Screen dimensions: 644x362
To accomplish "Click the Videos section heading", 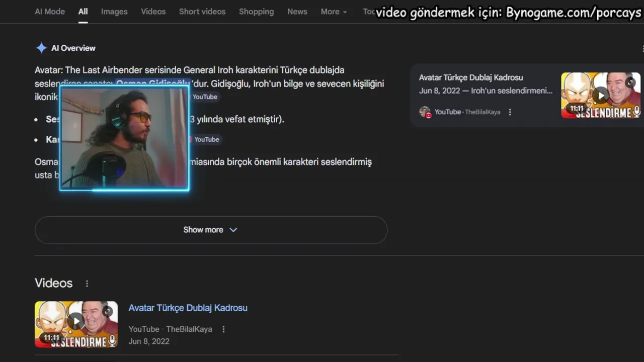I will [x=53, y=283].
